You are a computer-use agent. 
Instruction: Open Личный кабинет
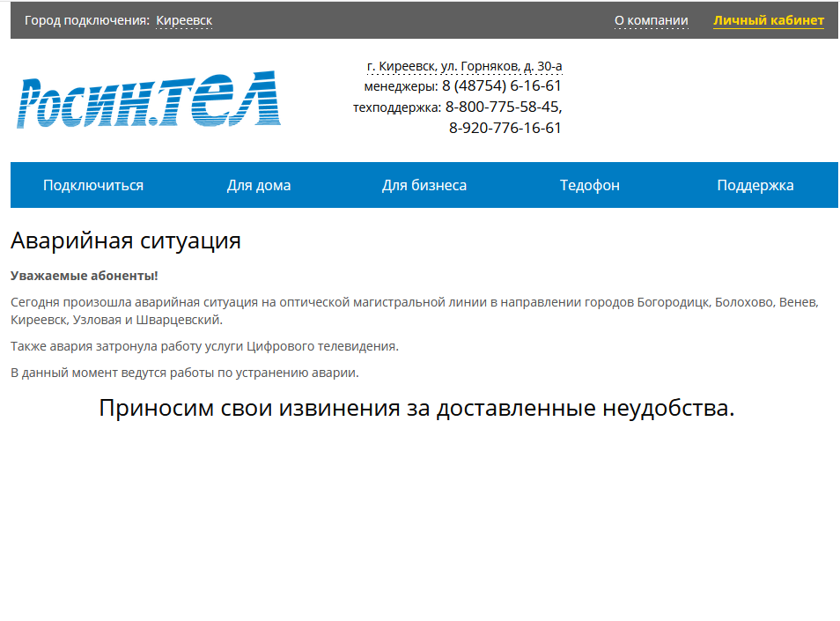768,20
